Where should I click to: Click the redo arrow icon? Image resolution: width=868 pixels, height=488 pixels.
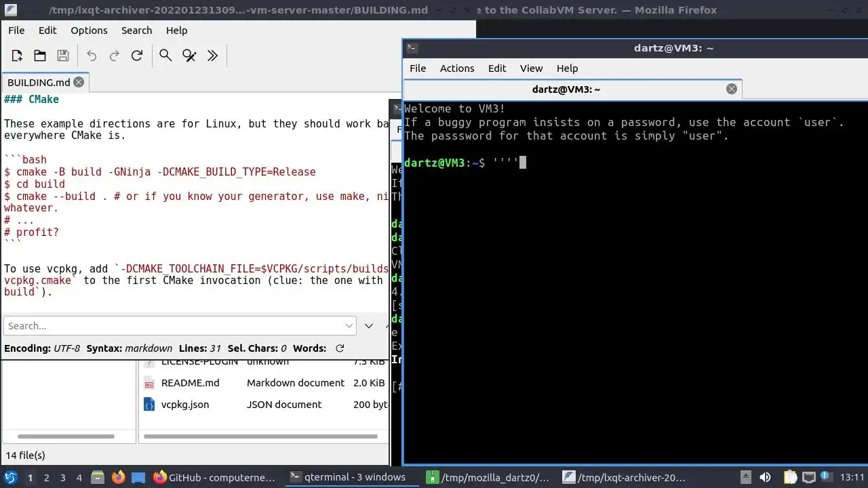point(115,56)
